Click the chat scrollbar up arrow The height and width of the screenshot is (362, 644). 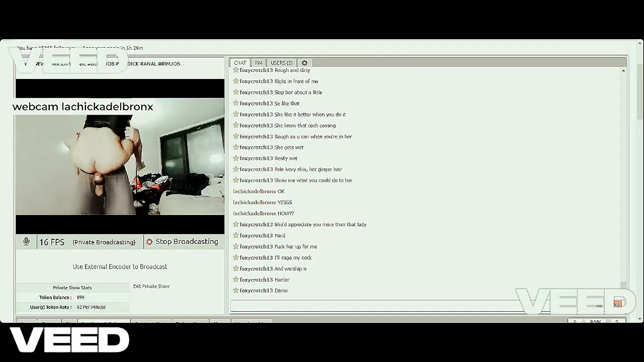point(623,71)
